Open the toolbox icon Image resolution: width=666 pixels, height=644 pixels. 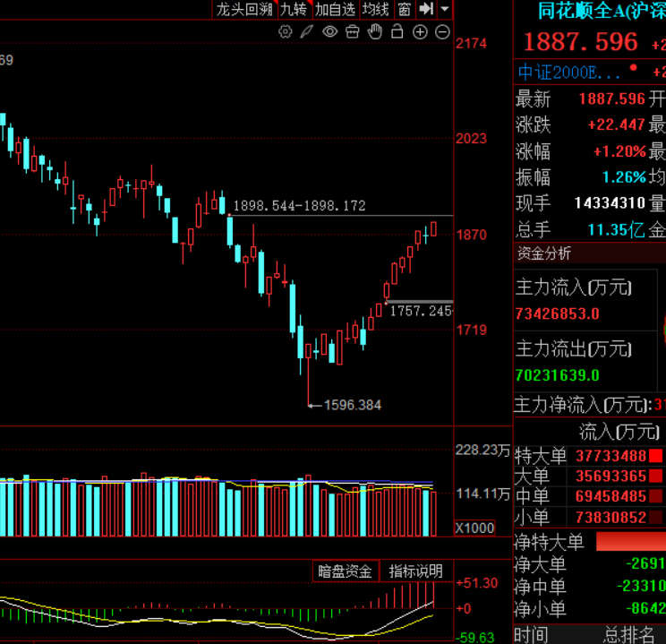pos(352,32)
